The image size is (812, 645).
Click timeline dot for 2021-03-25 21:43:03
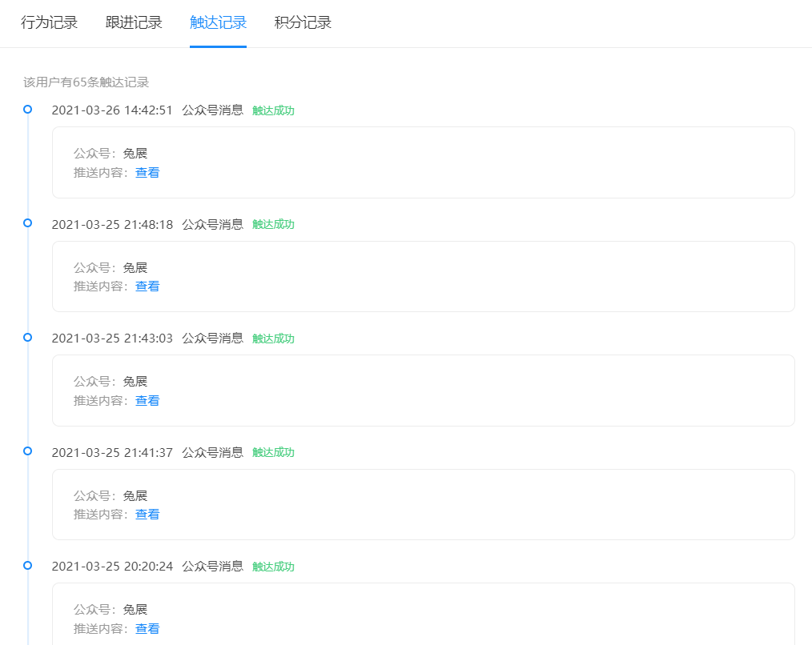click(28, 338)
